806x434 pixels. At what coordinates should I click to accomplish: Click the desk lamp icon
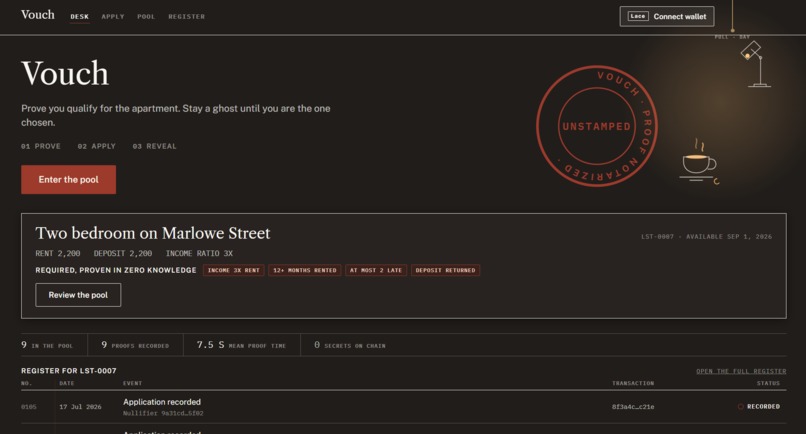point(755,64)
